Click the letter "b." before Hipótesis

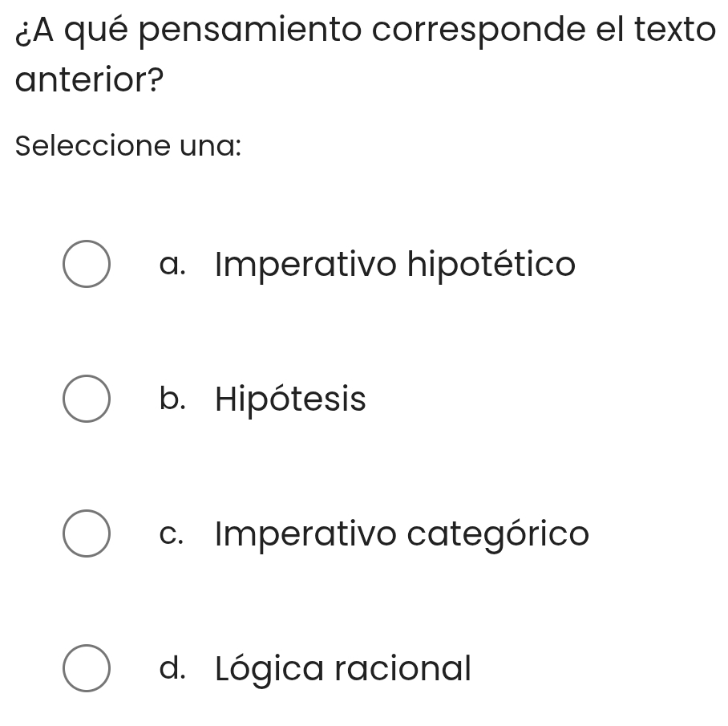tap(173, 399)
